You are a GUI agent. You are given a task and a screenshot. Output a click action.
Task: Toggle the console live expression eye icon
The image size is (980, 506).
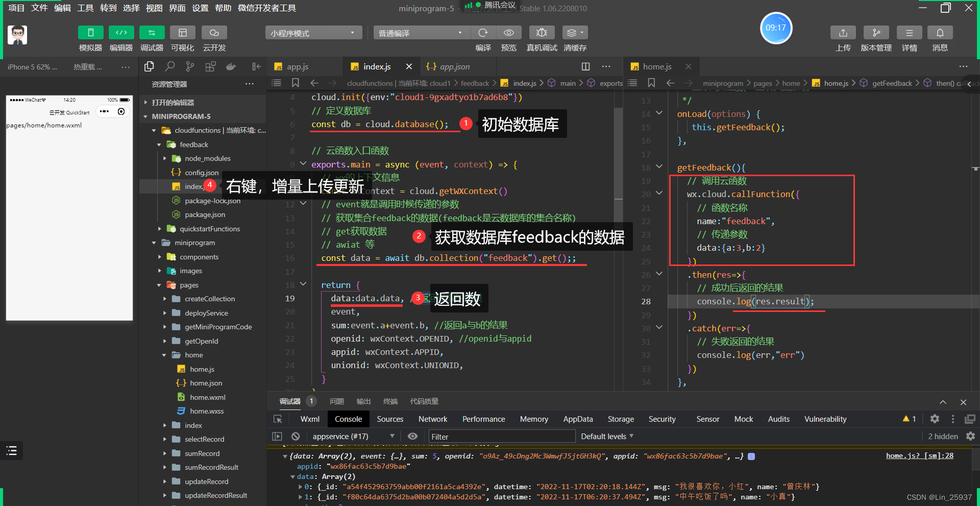[x=412, y=437]
